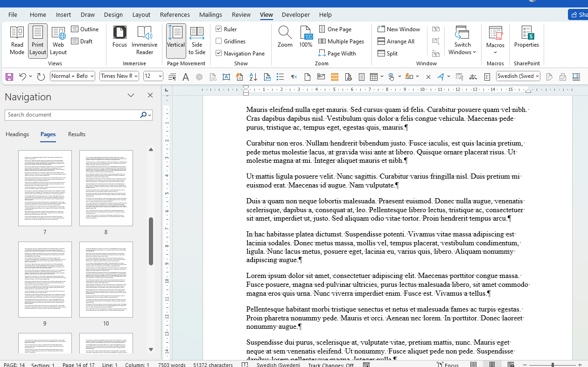Sort text with the A-Z sorting icon
Screen dimensions: 588x367
tap(253, 76)
